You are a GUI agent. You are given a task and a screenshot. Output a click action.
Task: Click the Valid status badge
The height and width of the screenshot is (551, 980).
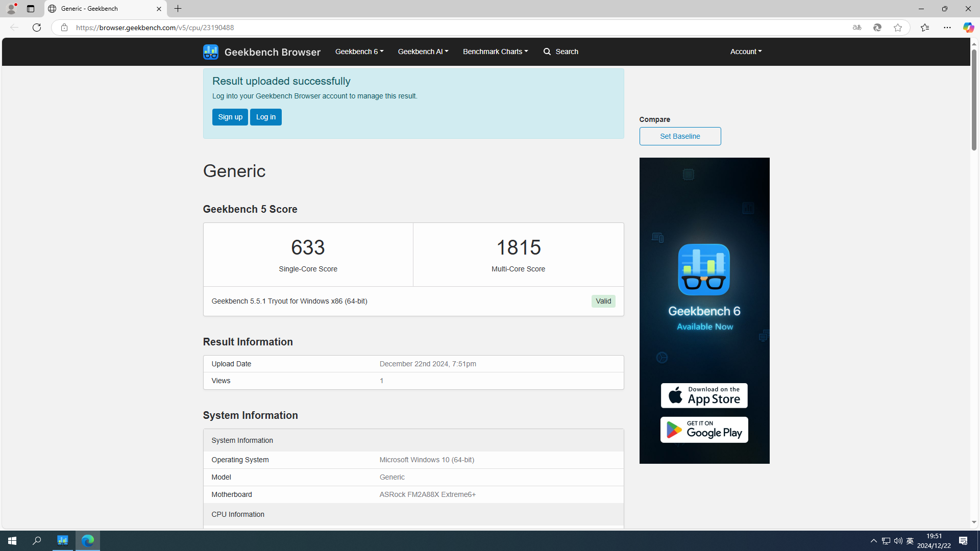point(603,301)
